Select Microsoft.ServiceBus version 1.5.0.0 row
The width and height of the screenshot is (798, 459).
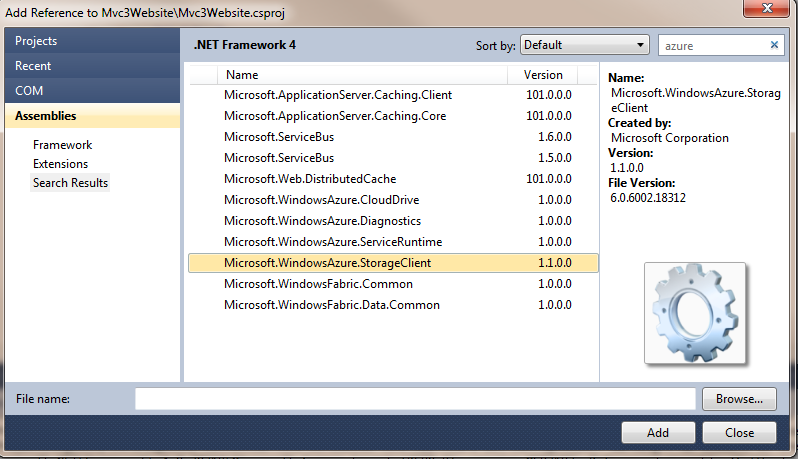click(x=393, y=158)
